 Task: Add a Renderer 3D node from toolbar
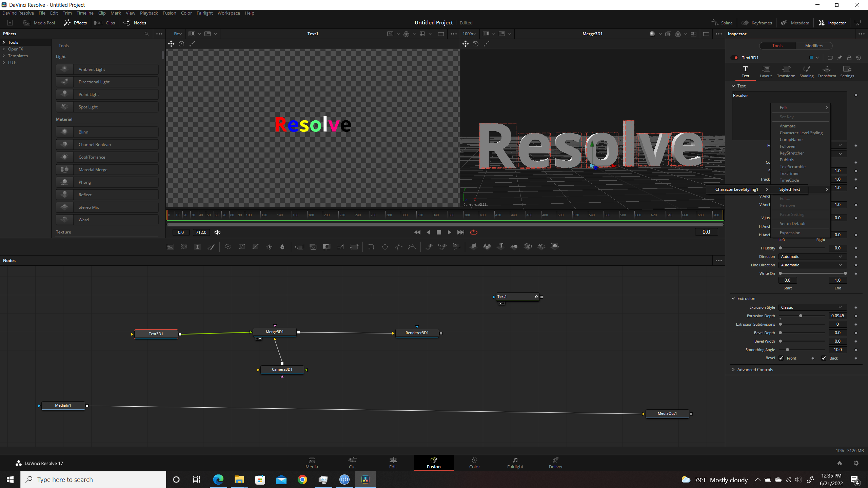pyautogui.click(x=555, y=247)
